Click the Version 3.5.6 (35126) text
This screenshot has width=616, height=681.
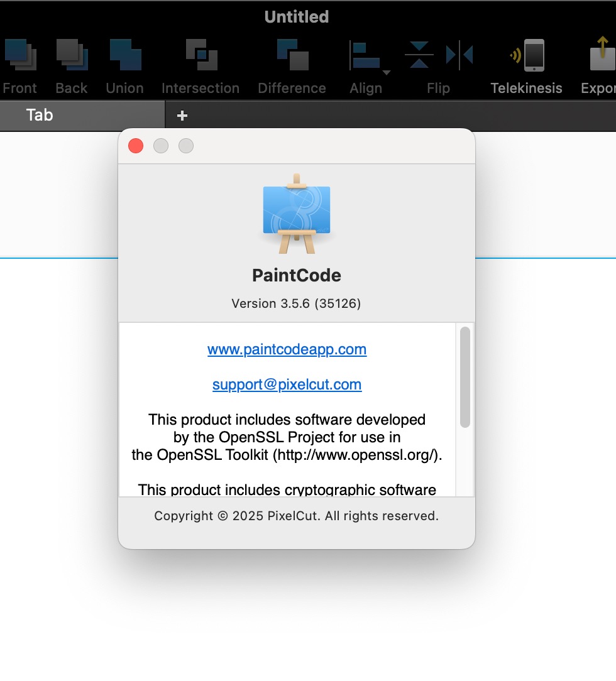(x=296, y=303)
